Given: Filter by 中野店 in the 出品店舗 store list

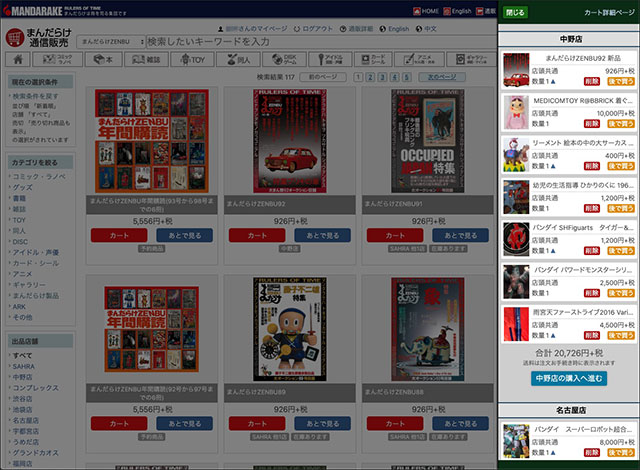Looking at the screenshot, I should (x=22, y=377).
